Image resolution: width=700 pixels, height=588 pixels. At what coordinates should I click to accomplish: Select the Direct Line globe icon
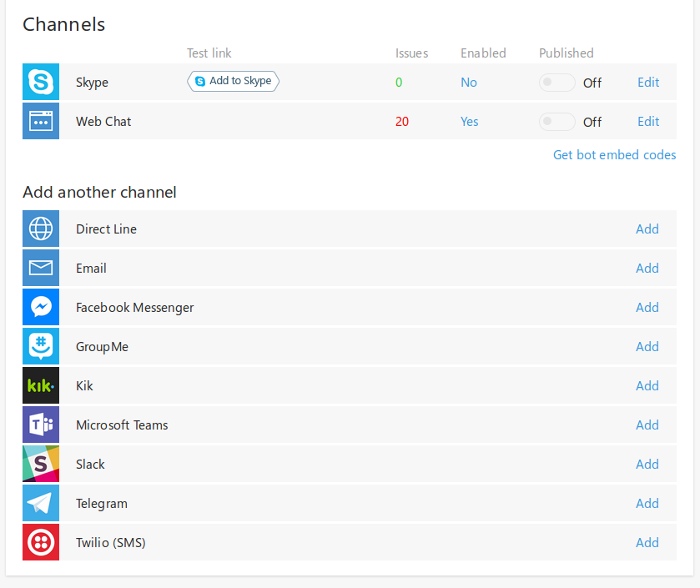click(x=40, y=229)
